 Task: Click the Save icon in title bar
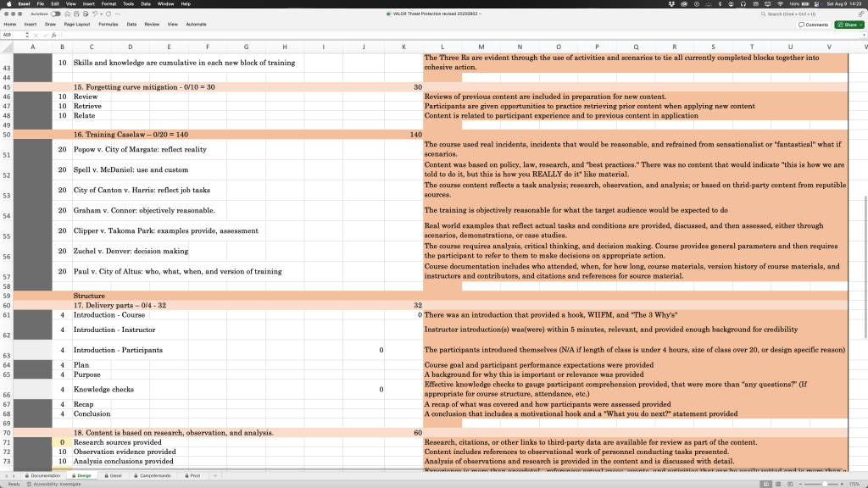point(76,14)
